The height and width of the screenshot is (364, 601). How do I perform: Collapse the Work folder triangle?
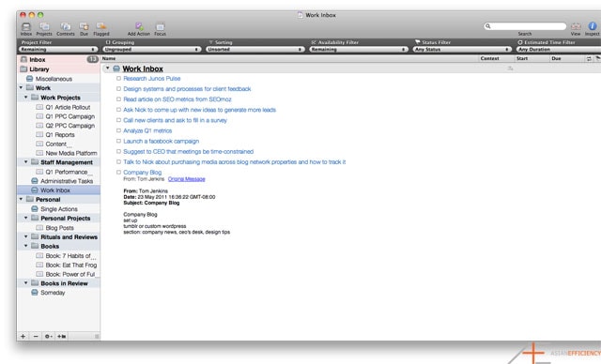[21, 87]
